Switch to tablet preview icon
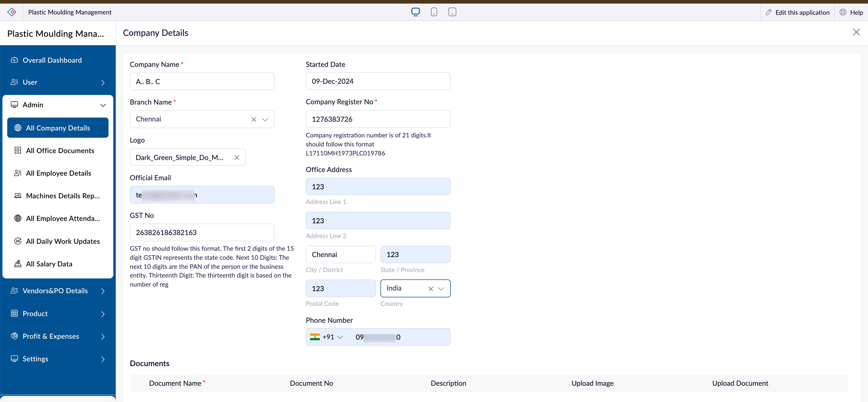 [x=452, y=12]
